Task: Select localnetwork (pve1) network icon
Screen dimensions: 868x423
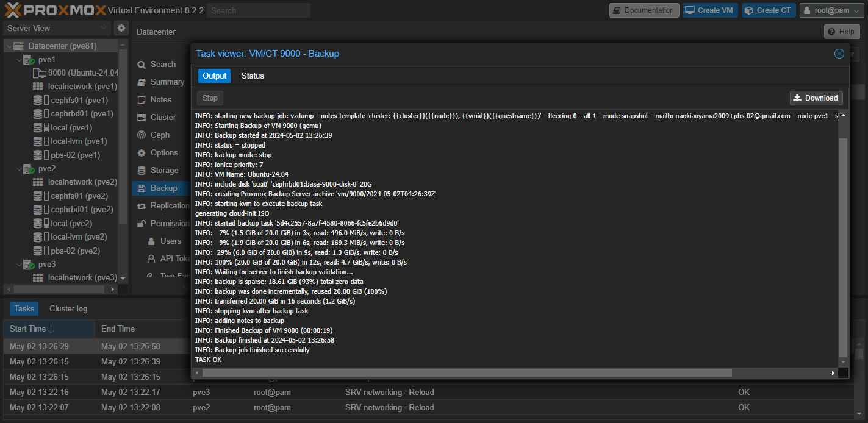Action: (38, 87)
